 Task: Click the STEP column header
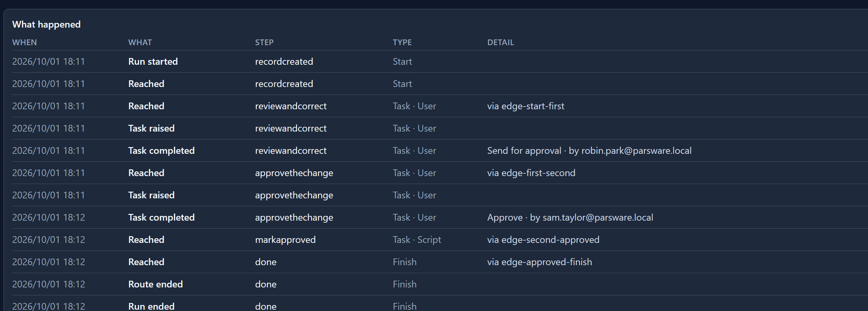264,42
